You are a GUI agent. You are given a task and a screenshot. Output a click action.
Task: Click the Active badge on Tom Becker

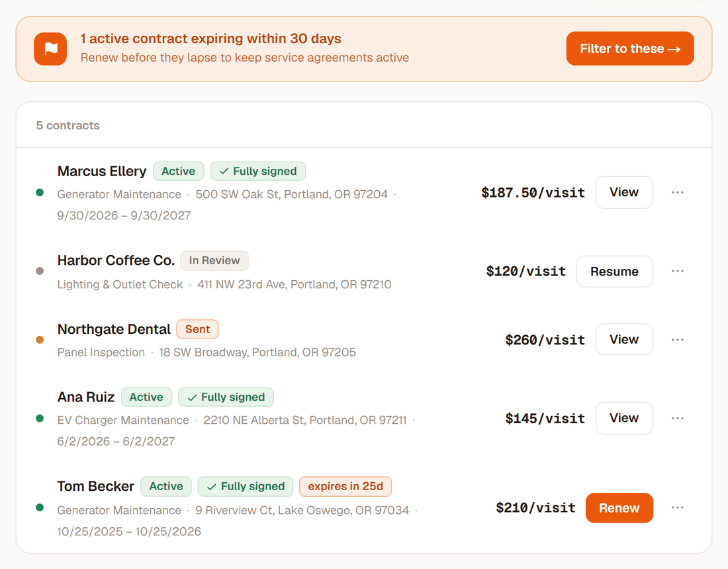(165, 486)
